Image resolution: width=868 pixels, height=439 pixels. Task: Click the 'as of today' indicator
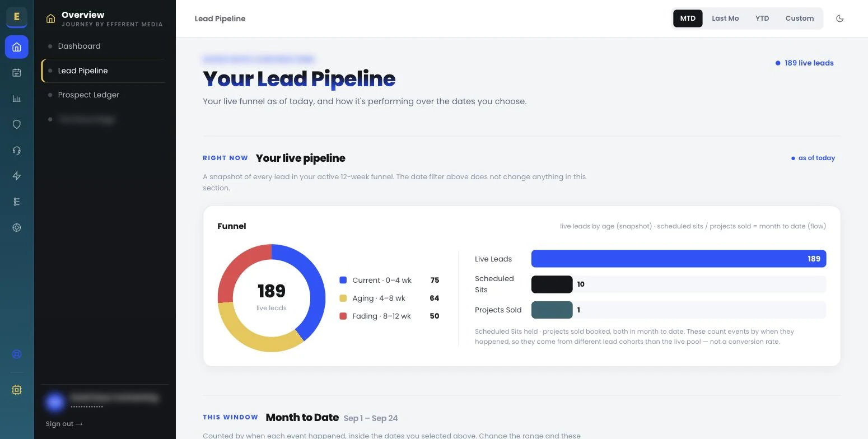tap(813, 158)
